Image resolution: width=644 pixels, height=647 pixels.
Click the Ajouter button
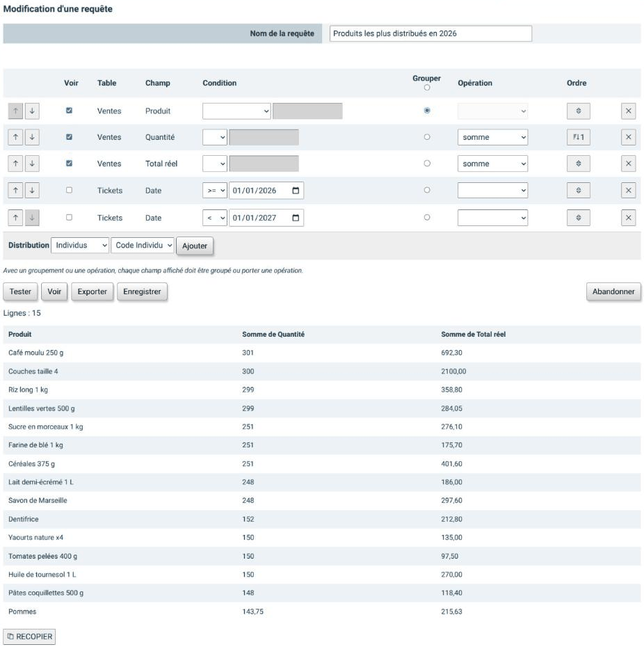point(195,246)
